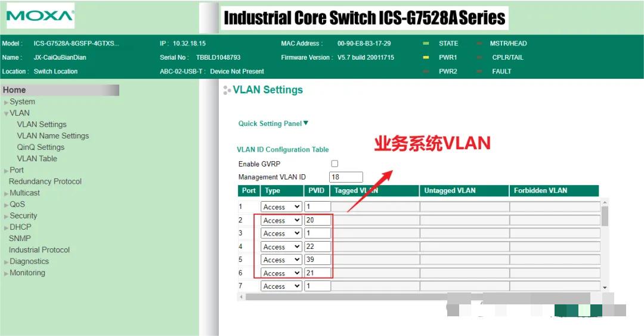The height and width of the screenshot is (336, 644).
Task: Click the VLAN Settings title icon
Action: coord(227,90)
